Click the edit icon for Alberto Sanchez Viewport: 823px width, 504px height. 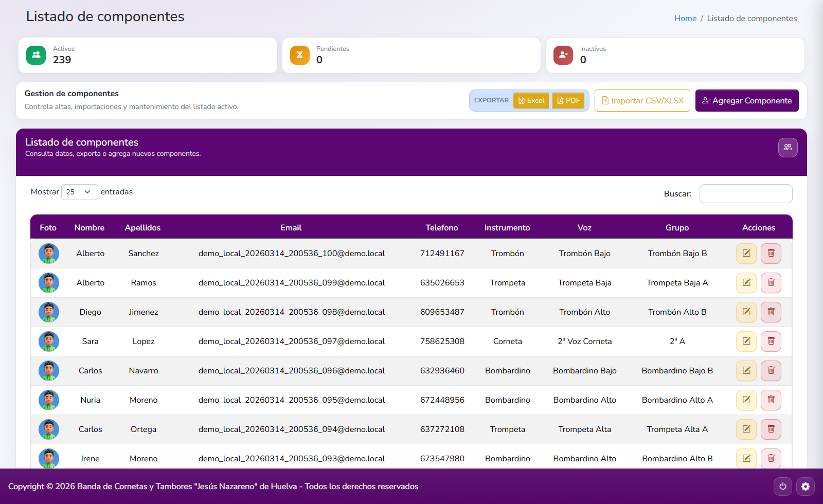(x=746, y=254)
